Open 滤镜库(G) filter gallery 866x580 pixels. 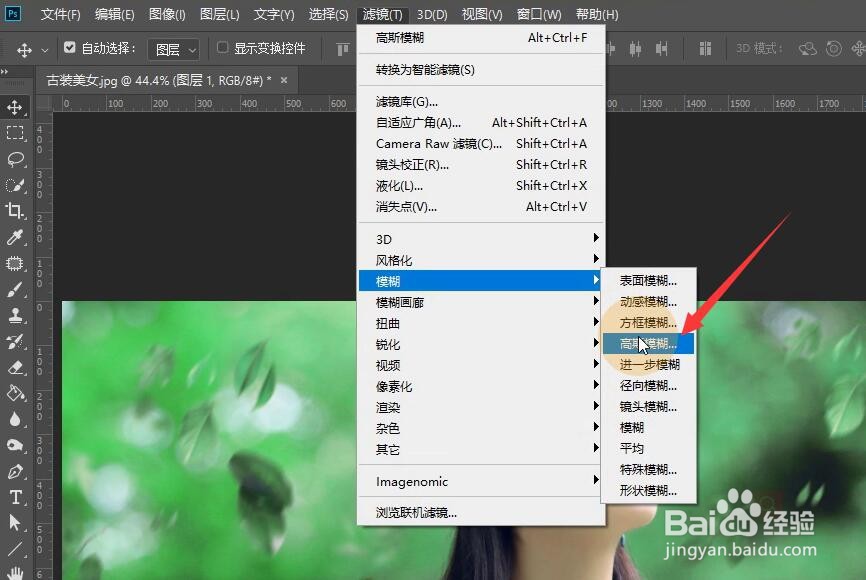pos(481,102)
